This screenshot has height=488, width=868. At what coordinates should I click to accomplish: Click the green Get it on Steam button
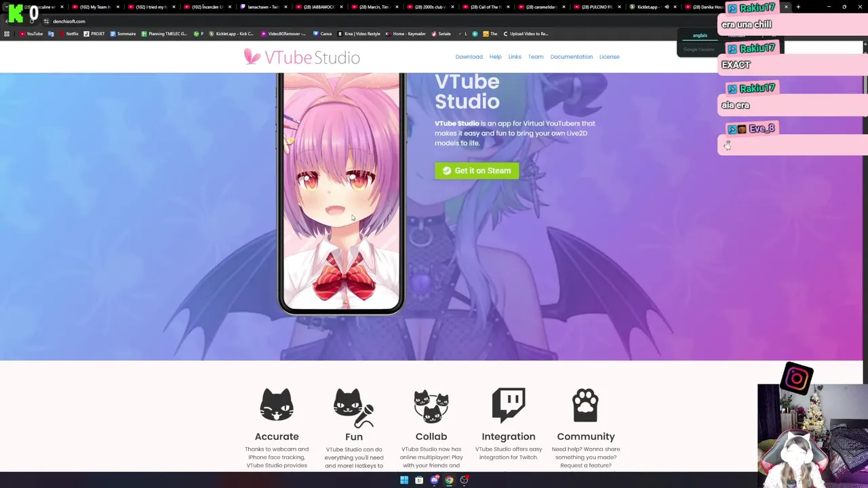(x=477, y=171)
